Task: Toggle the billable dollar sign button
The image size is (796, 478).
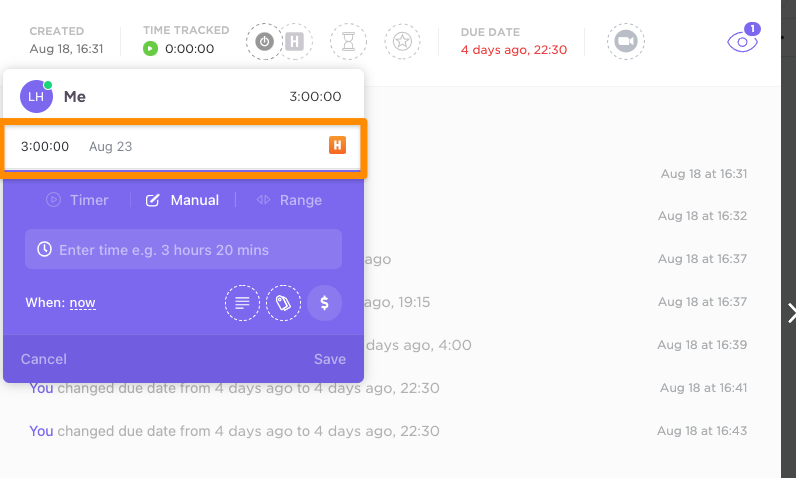Action: point(324,303)
